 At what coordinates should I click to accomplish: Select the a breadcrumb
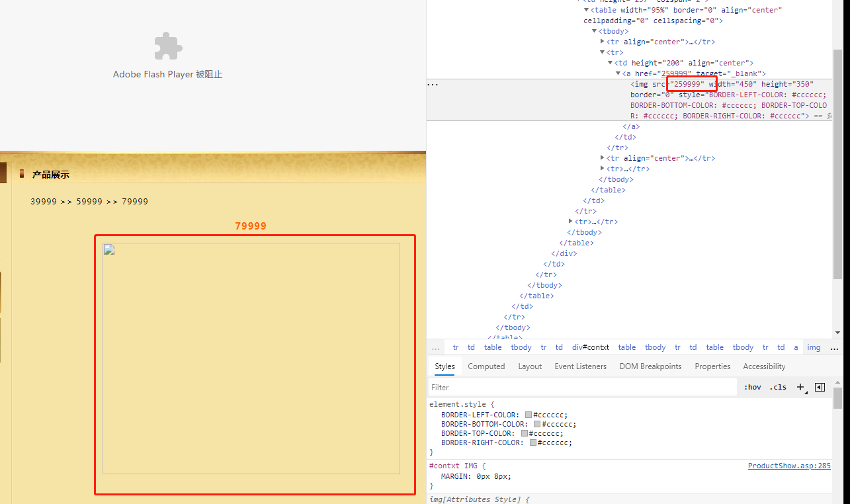point(796,347)
